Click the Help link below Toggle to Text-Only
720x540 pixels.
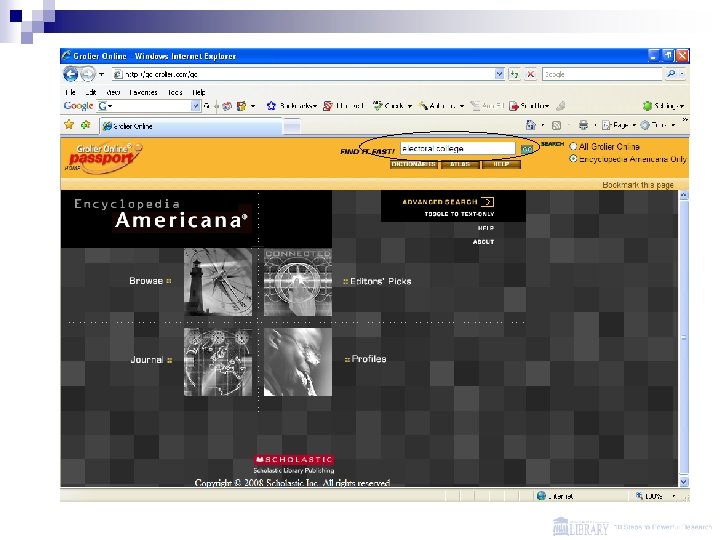coord(486,228)
